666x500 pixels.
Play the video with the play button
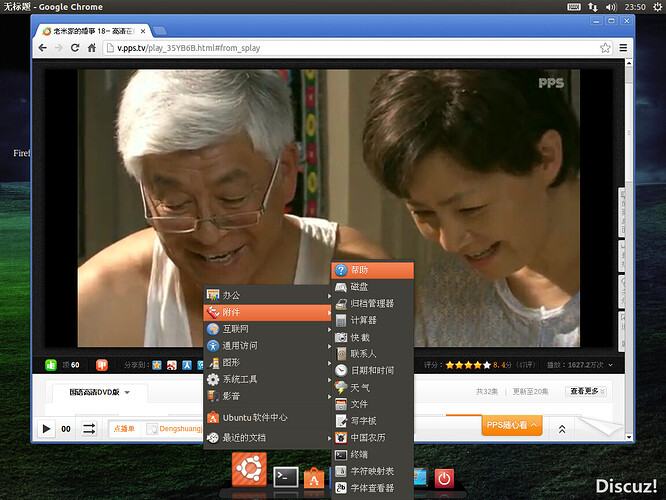point(46,429)
